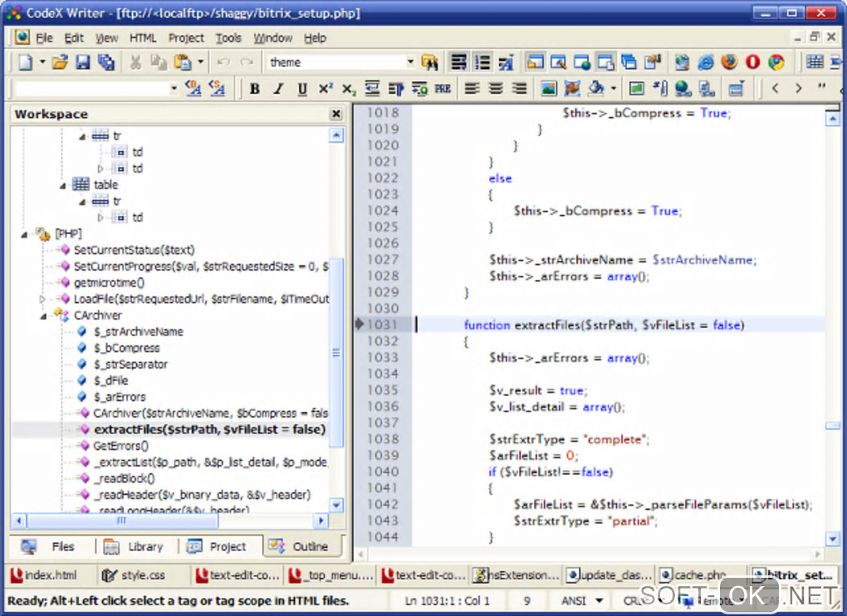The image size is (847, 616).
Task: Expand the 'theme' search combo dropdown
Action: [410, 62]
